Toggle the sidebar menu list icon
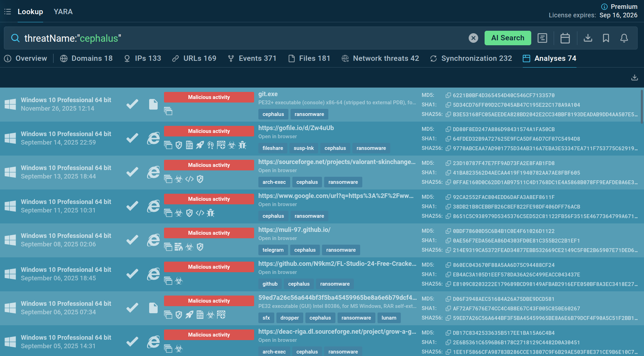The image size is (644, 356). point(7,12)
